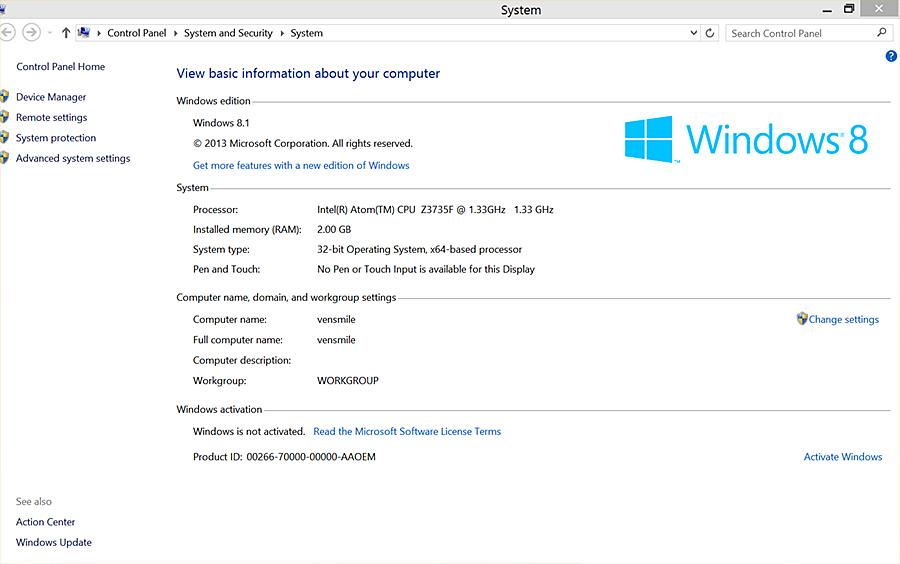Select System breadcrumb item
900x564 pixels.
[x=307, y=33]
